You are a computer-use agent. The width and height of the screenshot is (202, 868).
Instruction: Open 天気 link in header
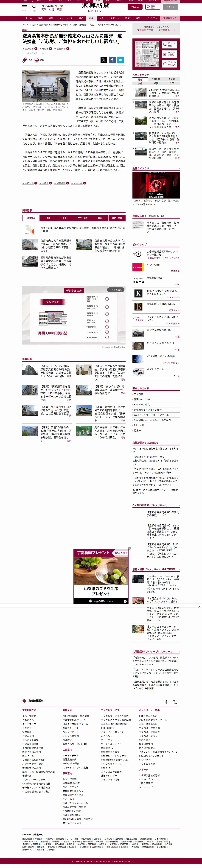[44, 9]
